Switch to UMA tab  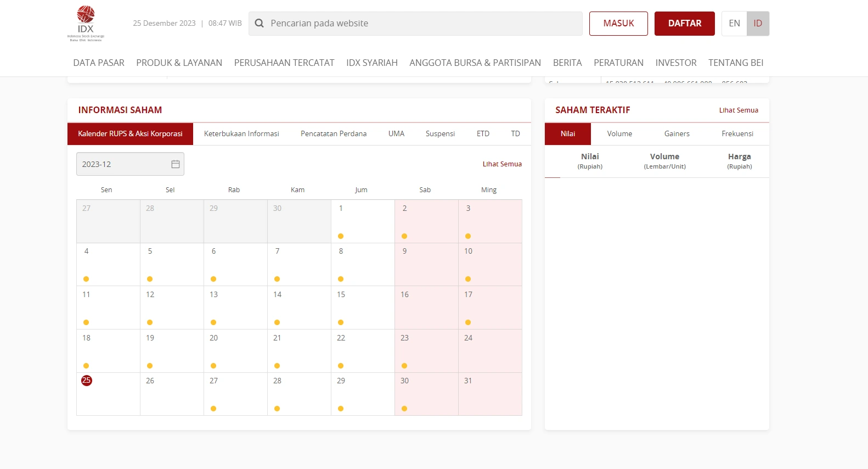pos(396,134)
